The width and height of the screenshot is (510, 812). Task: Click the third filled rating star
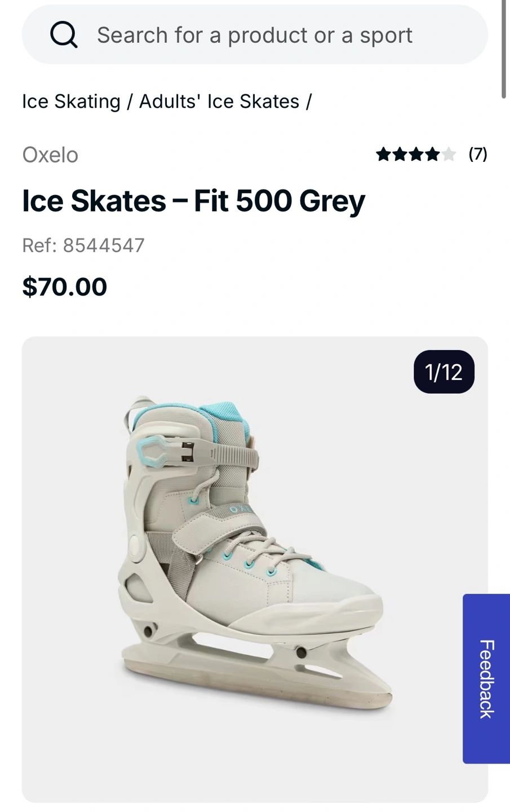[416, 154]
